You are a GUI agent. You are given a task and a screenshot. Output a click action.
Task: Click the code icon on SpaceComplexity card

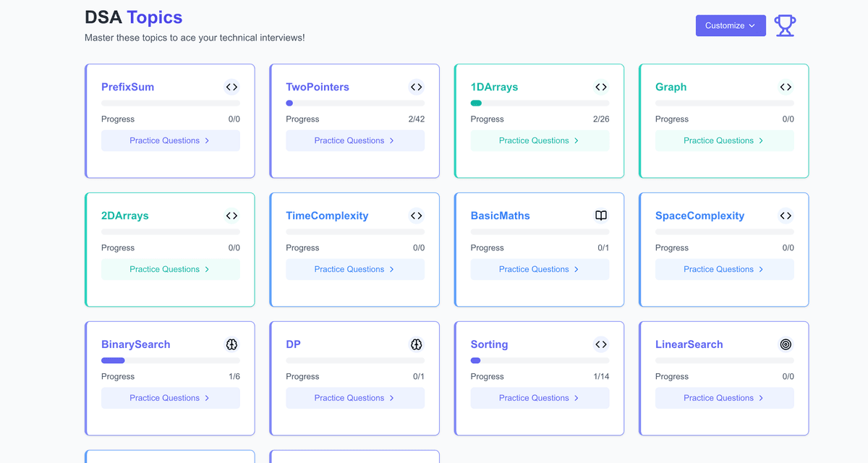pos(786,216)
